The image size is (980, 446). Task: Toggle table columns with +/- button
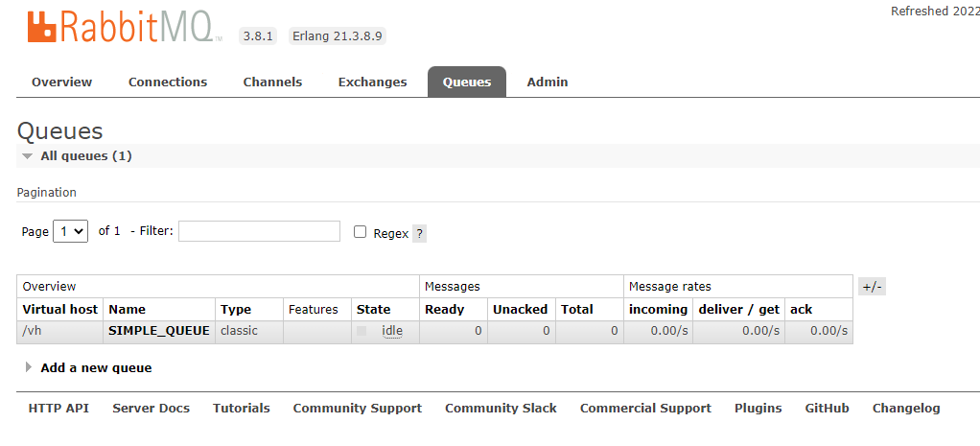click(x=872, y=287)
